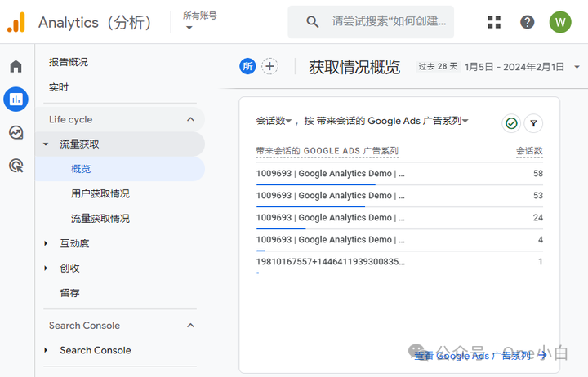Image resolution: width=588 pixels, height=377 pixels.
Task: Click the 获取情况概览 page title
Action: (354, 67)
